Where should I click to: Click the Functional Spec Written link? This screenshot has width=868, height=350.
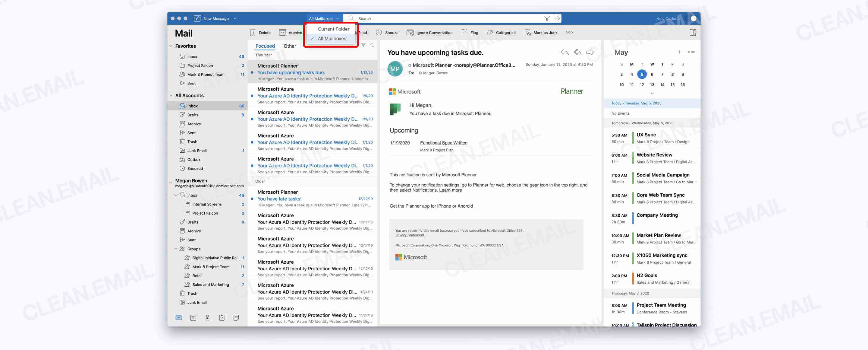point(443,143)
